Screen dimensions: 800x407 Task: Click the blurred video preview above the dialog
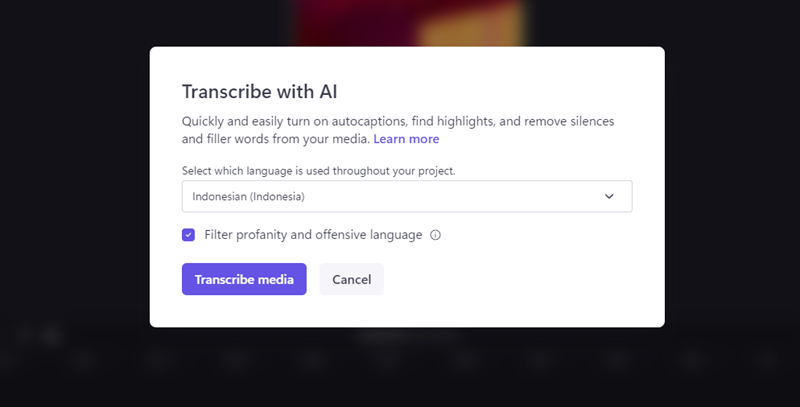[408, 23]
